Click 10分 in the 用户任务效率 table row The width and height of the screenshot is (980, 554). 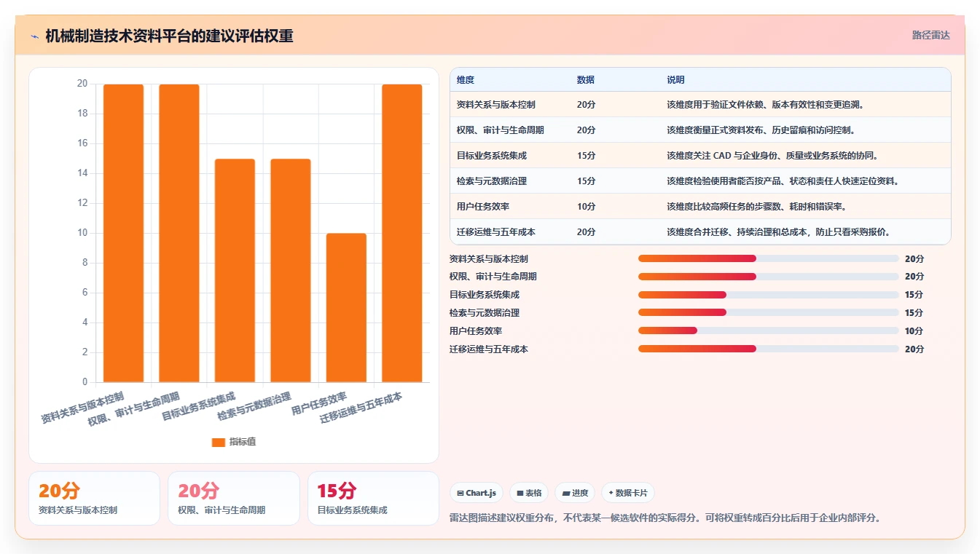pos(586,207)
